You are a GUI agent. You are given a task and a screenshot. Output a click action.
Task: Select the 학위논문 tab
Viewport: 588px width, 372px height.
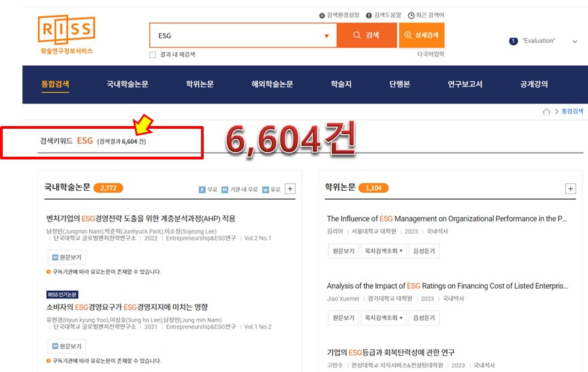200,84
